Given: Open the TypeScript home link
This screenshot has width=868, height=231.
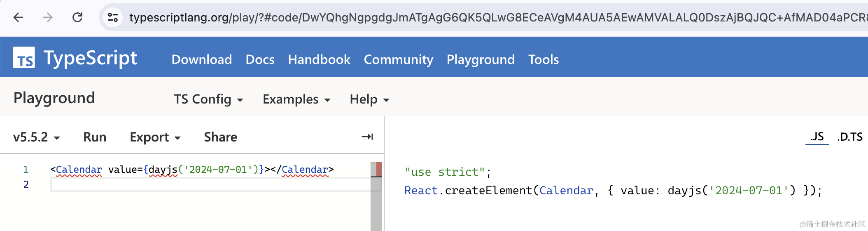Looking at the screenshot, I should [90, 58].
